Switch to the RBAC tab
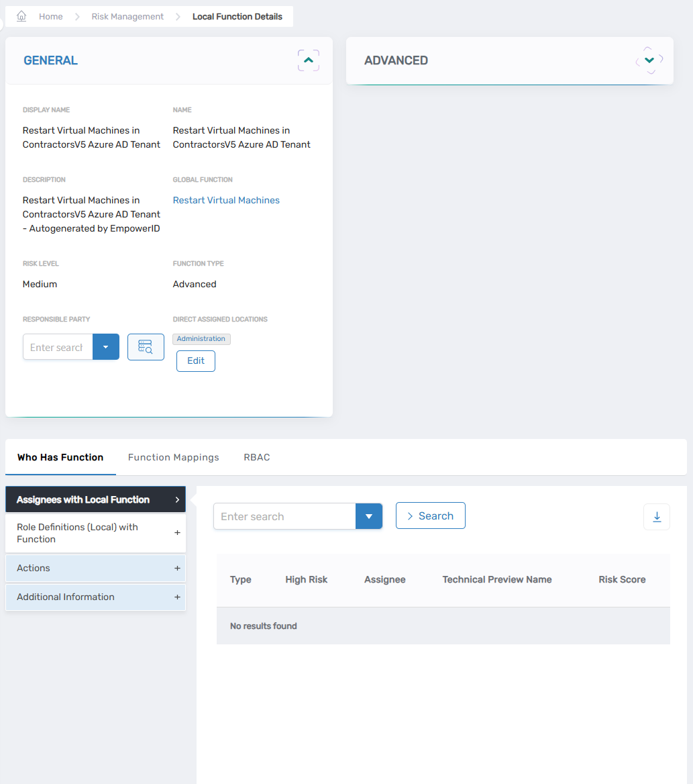The image size is (693, 784). tap(256, 457)
